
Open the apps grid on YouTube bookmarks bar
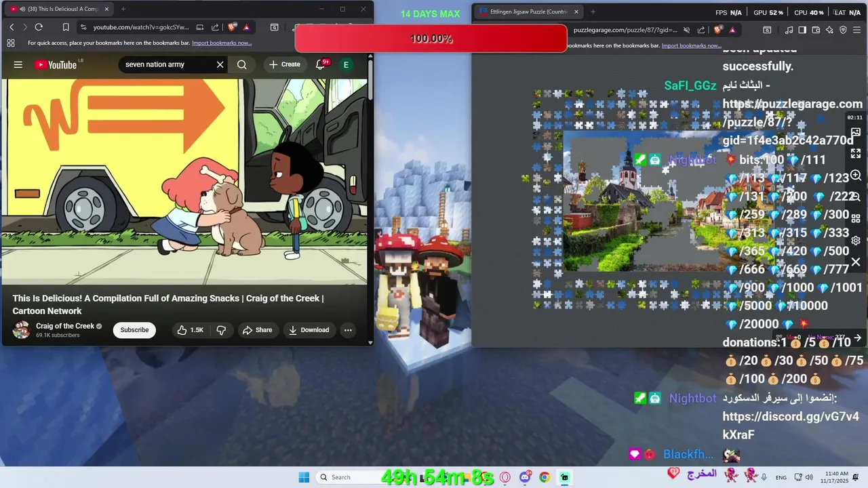click(x=11, y=43)
